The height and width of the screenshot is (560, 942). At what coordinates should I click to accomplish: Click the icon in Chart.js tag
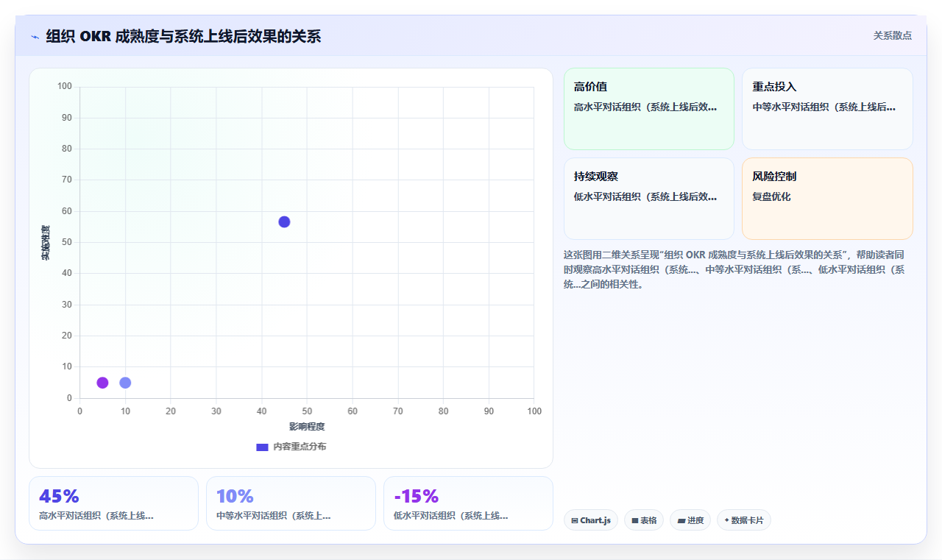pyautogui.click(x=575, y=520)
